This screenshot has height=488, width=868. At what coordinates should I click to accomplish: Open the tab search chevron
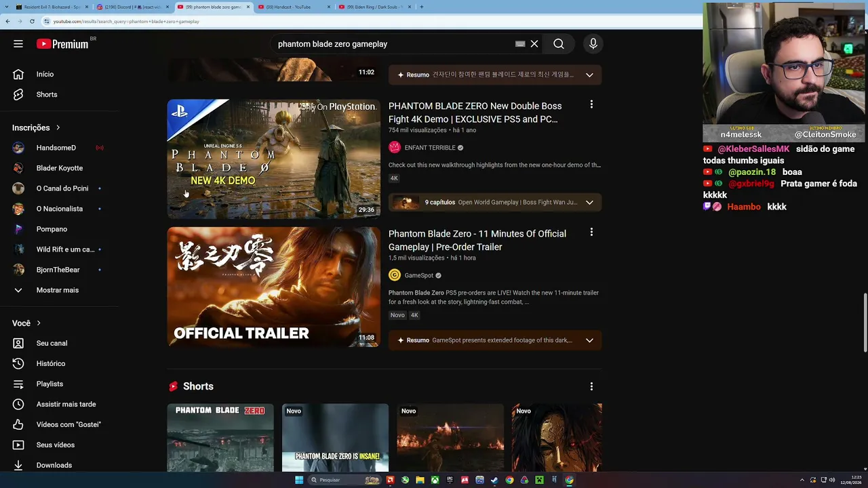(x=5, y=7)
